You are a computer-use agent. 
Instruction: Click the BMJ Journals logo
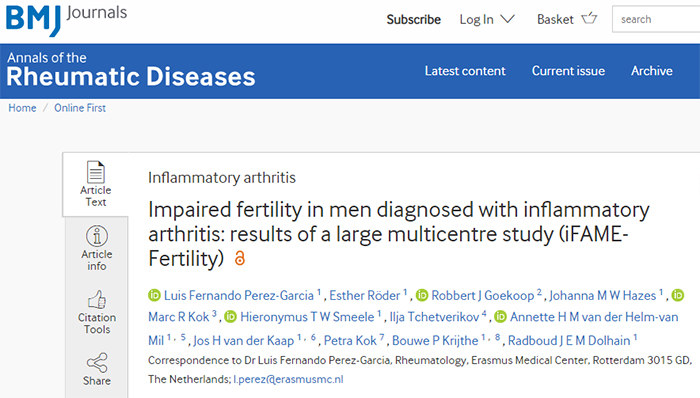pyautogui.click(x=66, y=19)
